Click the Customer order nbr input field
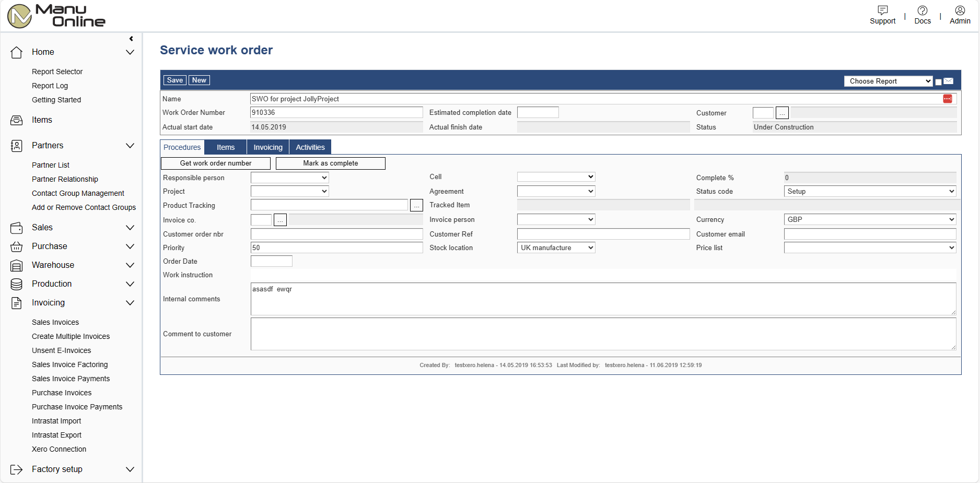 [x=336, y=234]
